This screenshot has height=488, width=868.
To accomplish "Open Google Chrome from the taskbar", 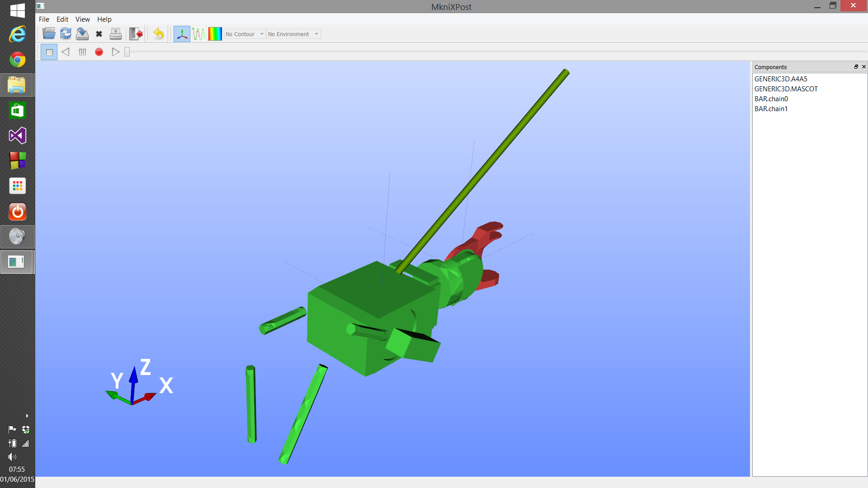I will point(17,59).
